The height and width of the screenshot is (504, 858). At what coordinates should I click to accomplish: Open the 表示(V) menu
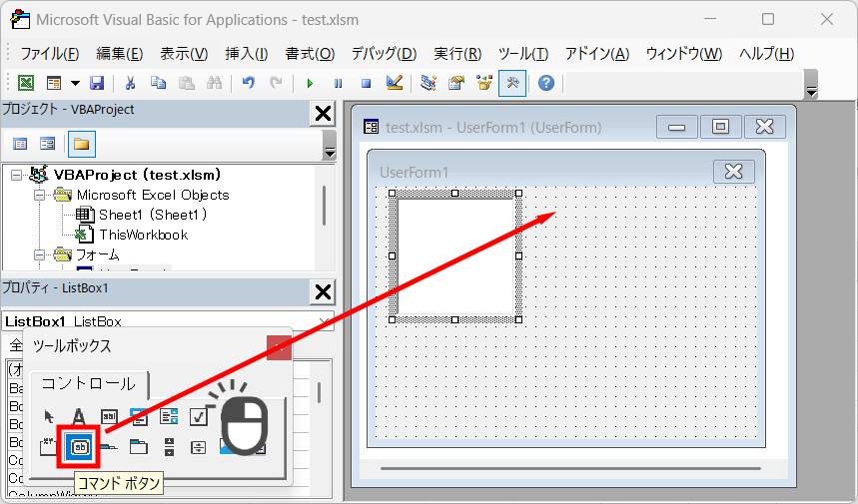(184, 54)
